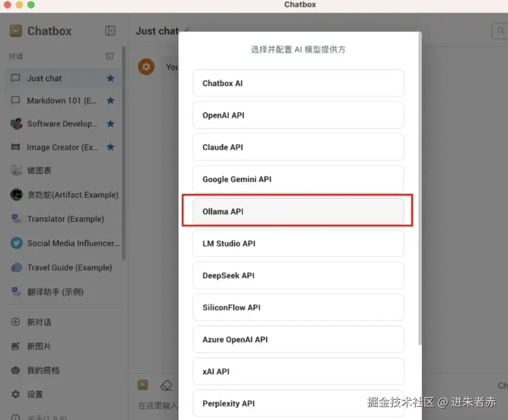Click the Just chat title in header
Image resolution: width=508 pixels, height=420 pixels.
(157, 31)
